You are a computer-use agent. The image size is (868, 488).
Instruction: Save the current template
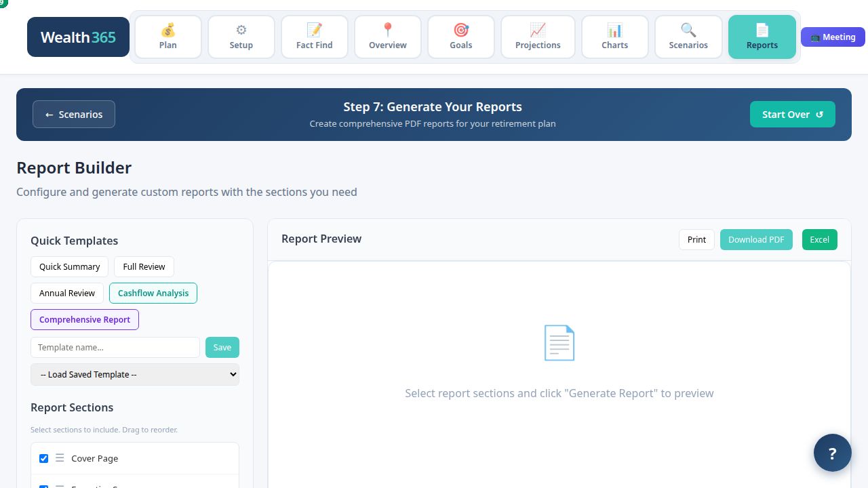pyautogui.click(x=222, y=347)
